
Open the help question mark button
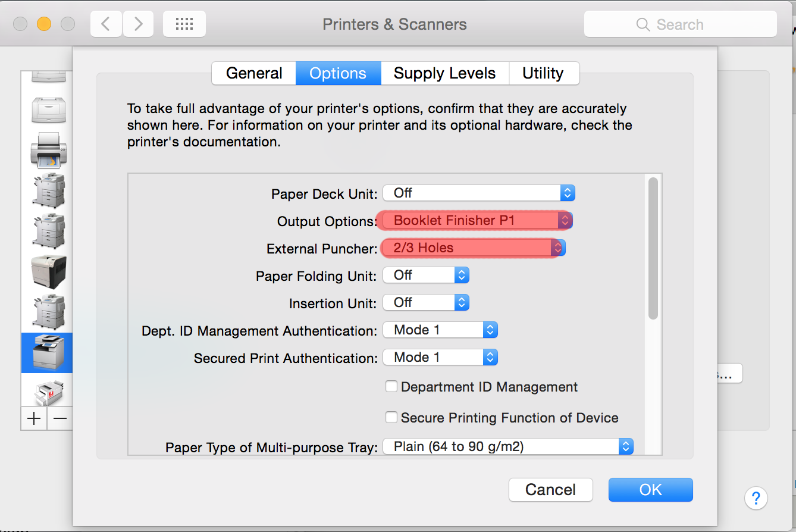(x=756, y=497)
